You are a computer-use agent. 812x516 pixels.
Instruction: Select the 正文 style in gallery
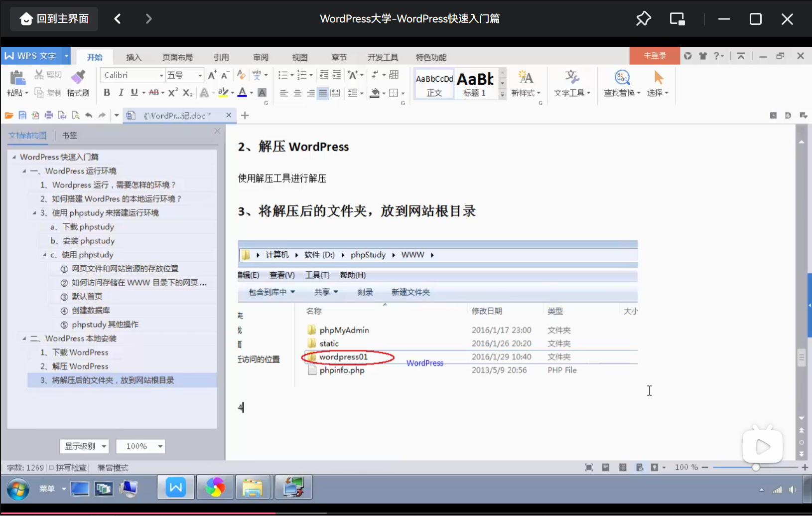tap(434, 84)
